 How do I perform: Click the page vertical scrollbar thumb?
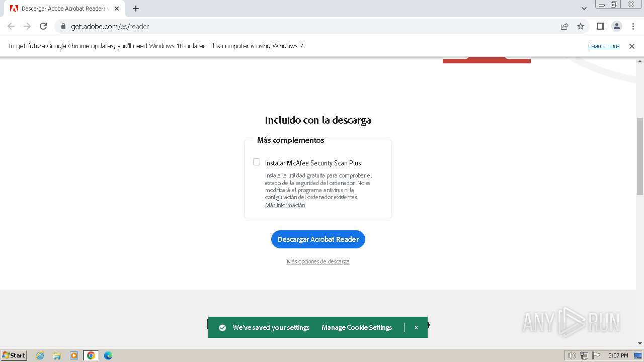(640, 156)
